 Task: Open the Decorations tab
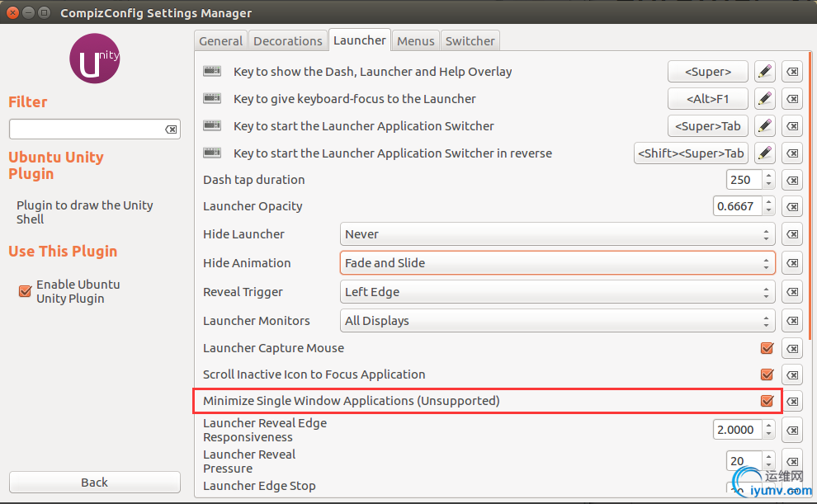288,41
